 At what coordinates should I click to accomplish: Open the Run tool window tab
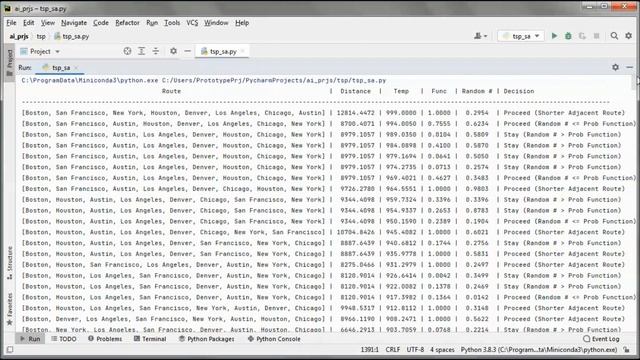click(30, 339)
